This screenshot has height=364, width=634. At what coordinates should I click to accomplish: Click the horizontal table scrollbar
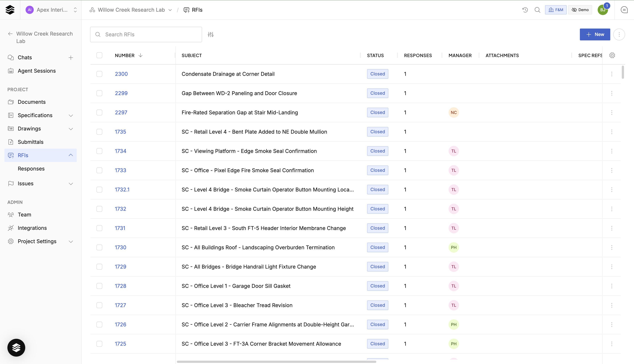[276, 362]
